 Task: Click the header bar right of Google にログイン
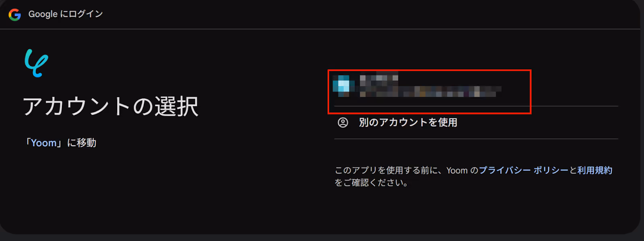tap(370, 15)
